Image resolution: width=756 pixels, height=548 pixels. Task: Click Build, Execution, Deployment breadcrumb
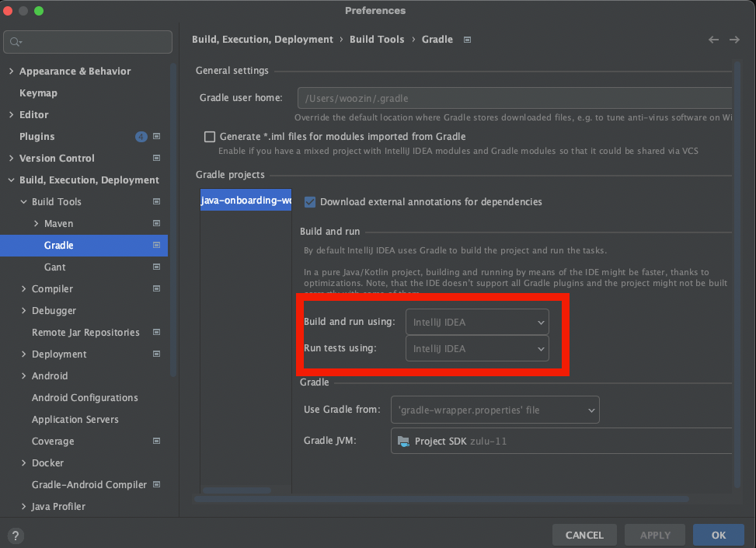click(x=263, y=40)
